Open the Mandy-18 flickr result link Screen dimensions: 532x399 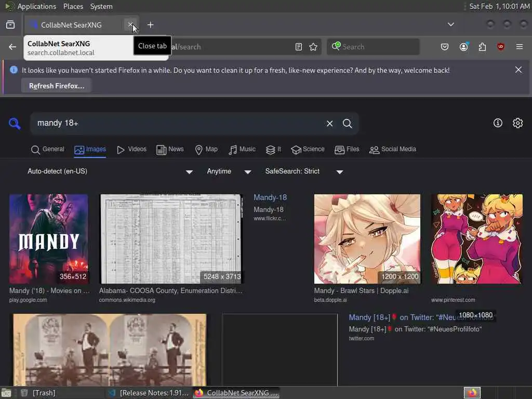[x=270, y=197]
